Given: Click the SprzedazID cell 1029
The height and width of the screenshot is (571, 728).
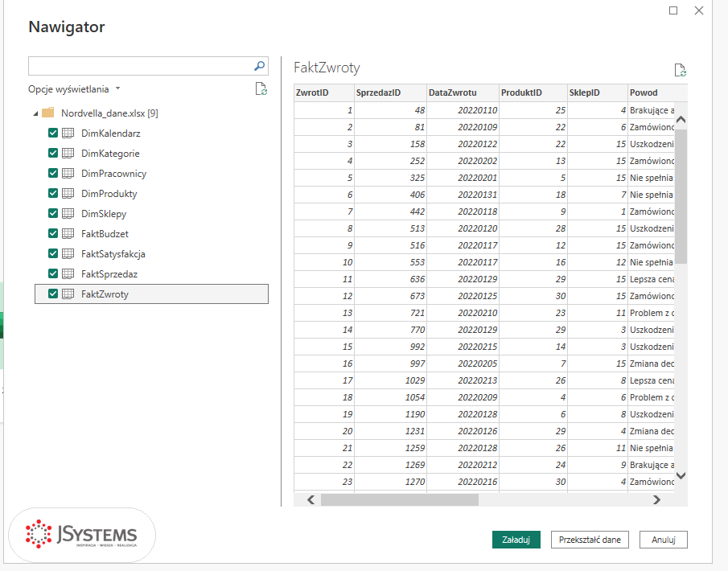Looking at the screenshot, I should click(390, 380).
